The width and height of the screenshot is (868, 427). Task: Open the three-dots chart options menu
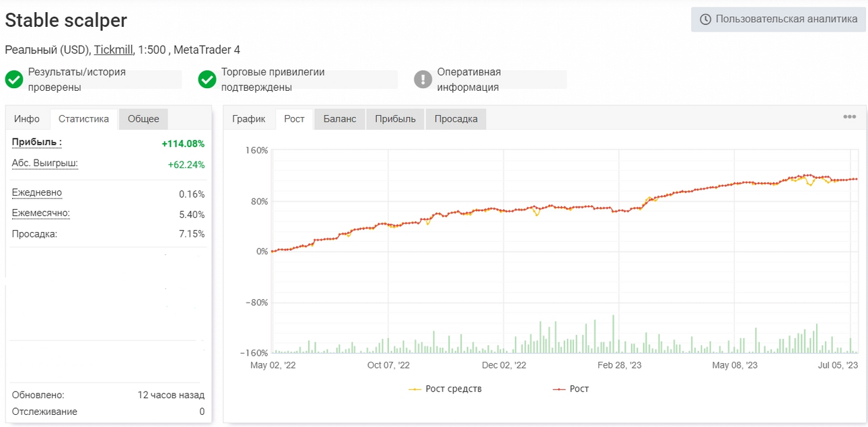tap(850, 117)
